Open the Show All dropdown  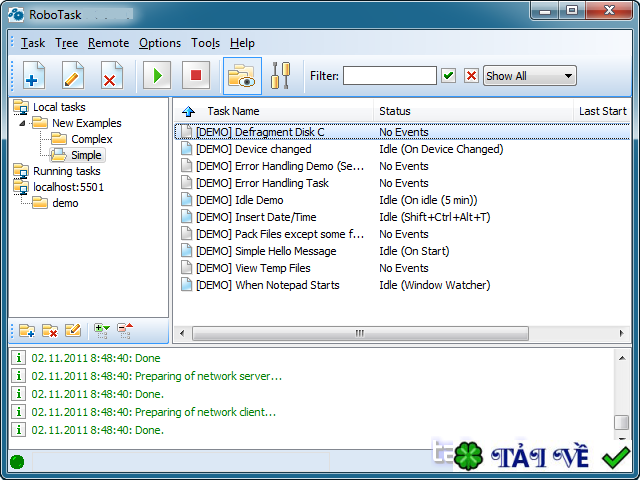[x=530, y=76]
